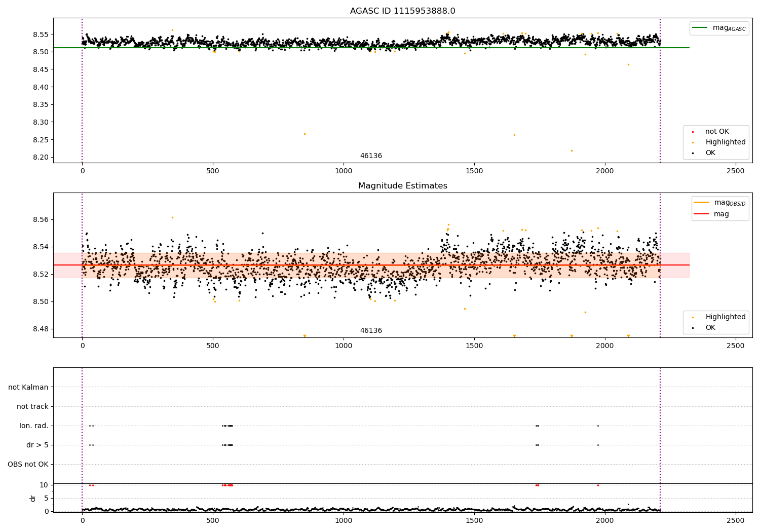
Task: Click the red 'not OK' legend marker
Action: (x=693, y=132)
